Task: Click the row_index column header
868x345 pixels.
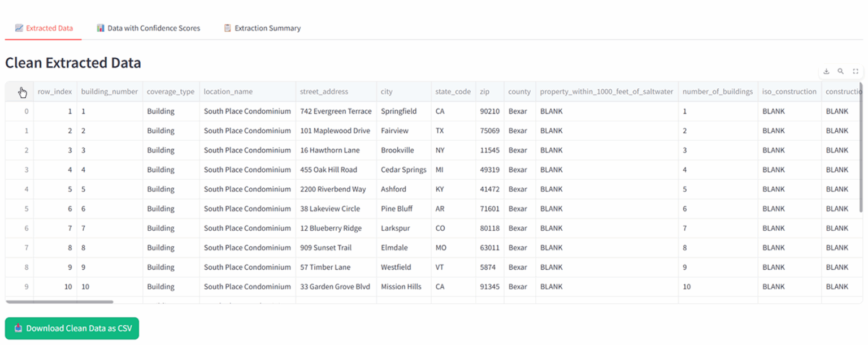Action: [54, 91]
